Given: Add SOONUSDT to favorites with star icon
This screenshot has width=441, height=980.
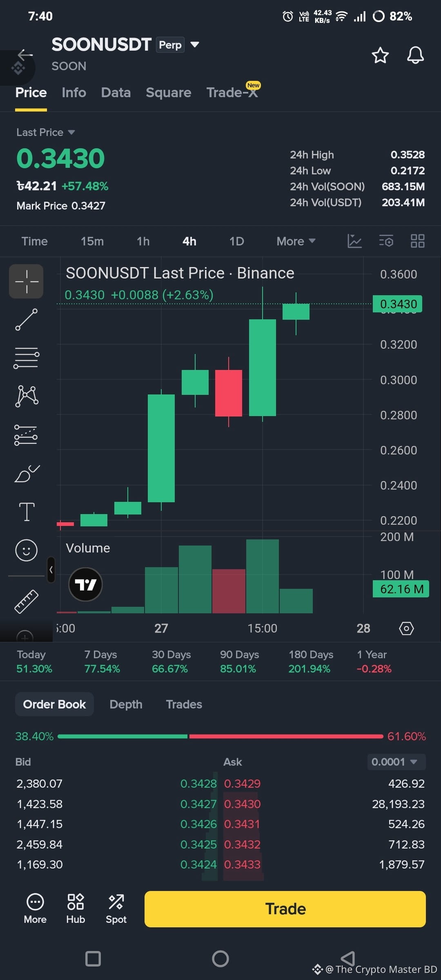Looking at the screenshot, I should click(x=380, y=55).
